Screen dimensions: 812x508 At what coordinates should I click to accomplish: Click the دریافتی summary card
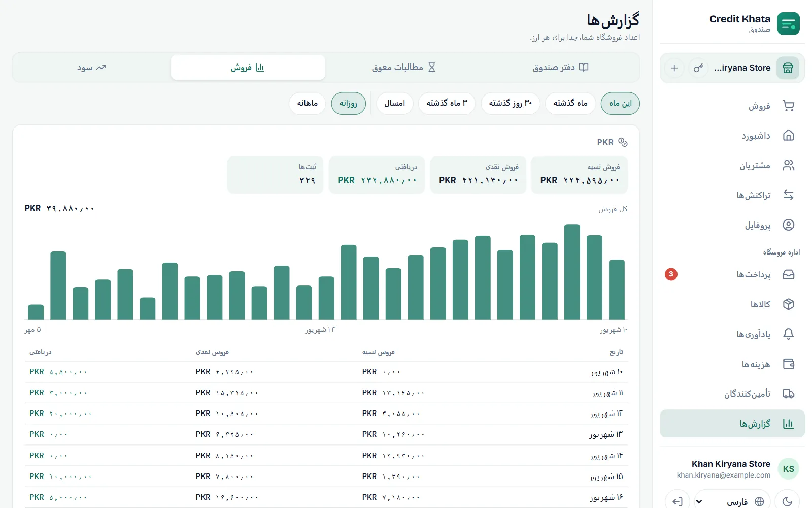coord(377,175)
